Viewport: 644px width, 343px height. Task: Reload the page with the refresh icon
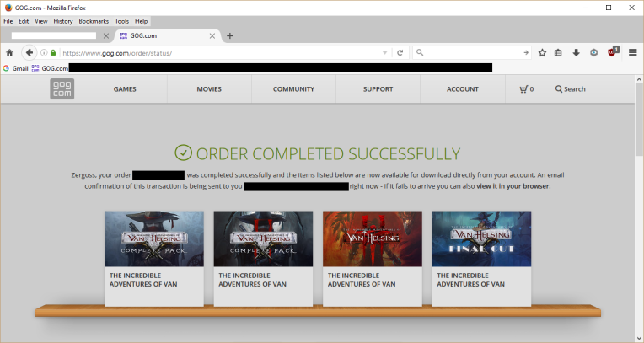point(400,52)
